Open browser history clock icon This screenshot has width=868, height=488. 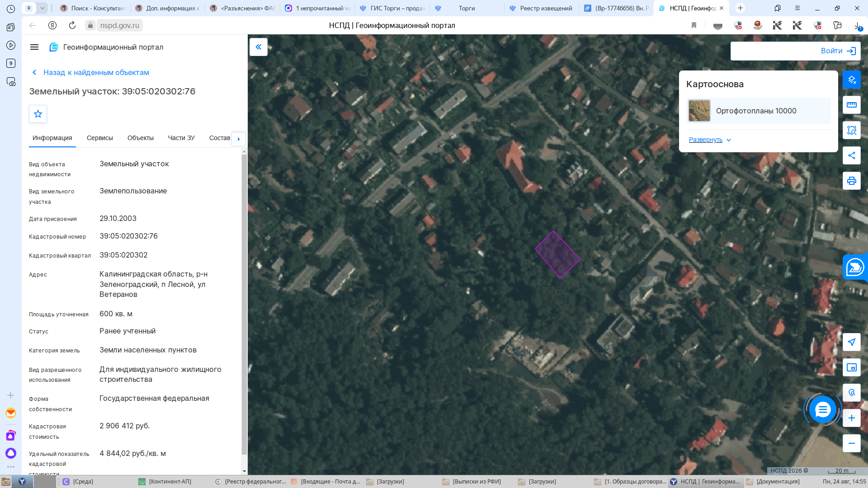11,9
